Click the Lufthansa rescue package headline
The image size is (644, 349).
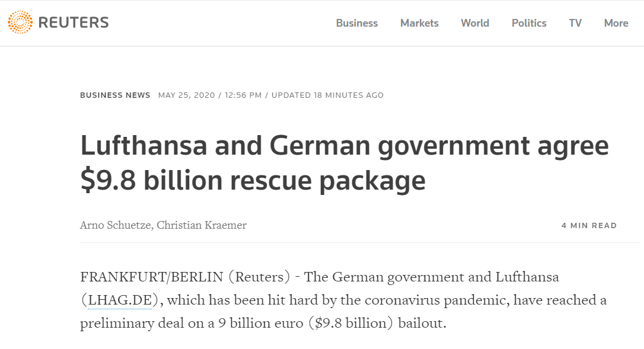coord(344,163)
